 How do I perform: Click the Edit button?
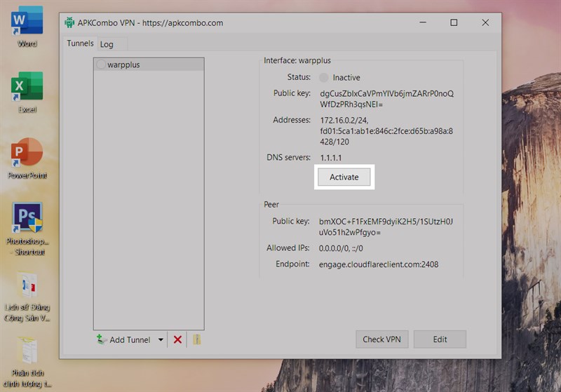pos(440,339)
